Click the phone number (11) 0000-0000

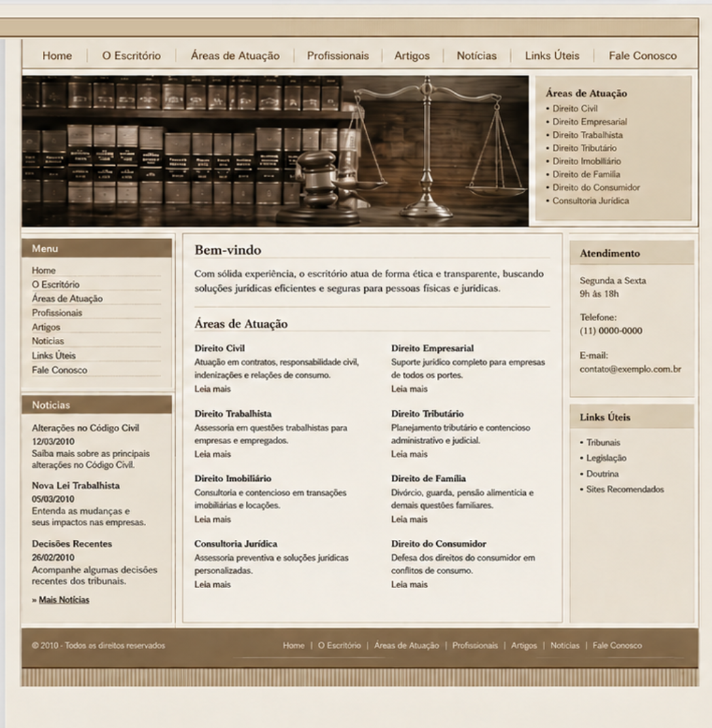coord(611,331)
